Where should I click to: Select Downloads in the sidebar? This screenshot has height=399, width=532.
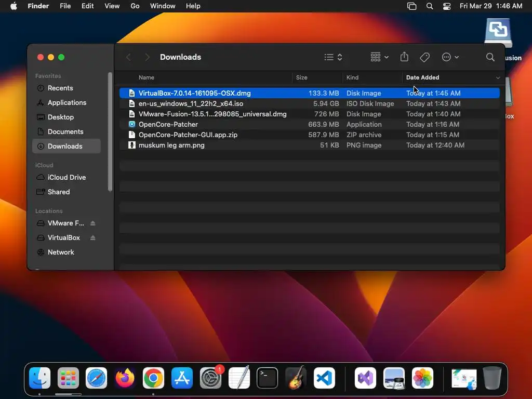coord(66,146)
